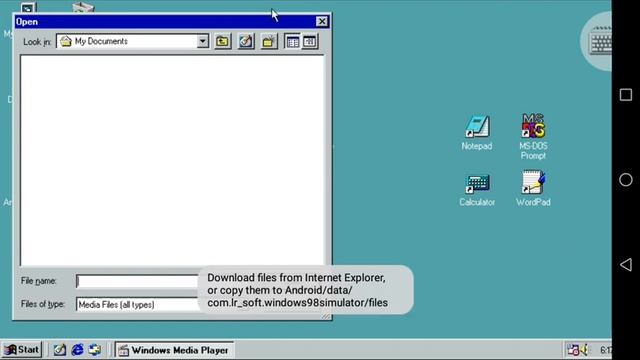Select the My Documents combo box
Viewport: 640px width, 360px height.
[133, 41]
